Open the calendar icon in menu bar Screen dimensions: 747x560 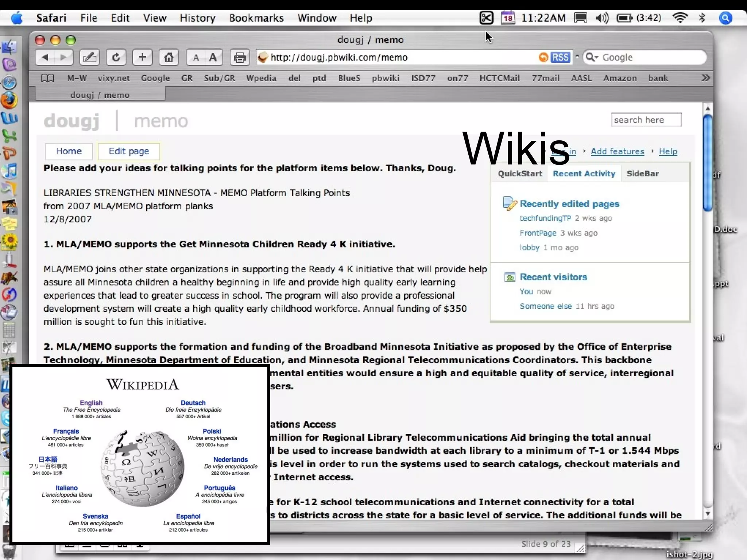[508, 17]
